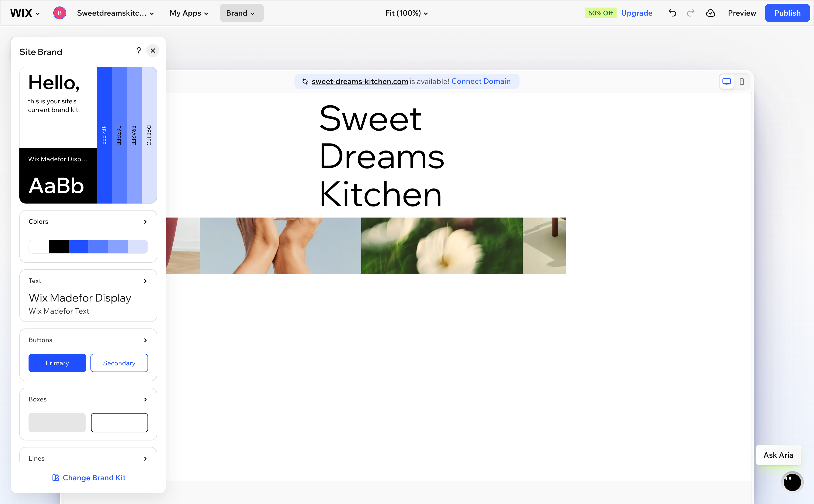Click the black swatch in Colors palette
The image size is (814, 504).
pyautogui.click(x=58, y=247)
